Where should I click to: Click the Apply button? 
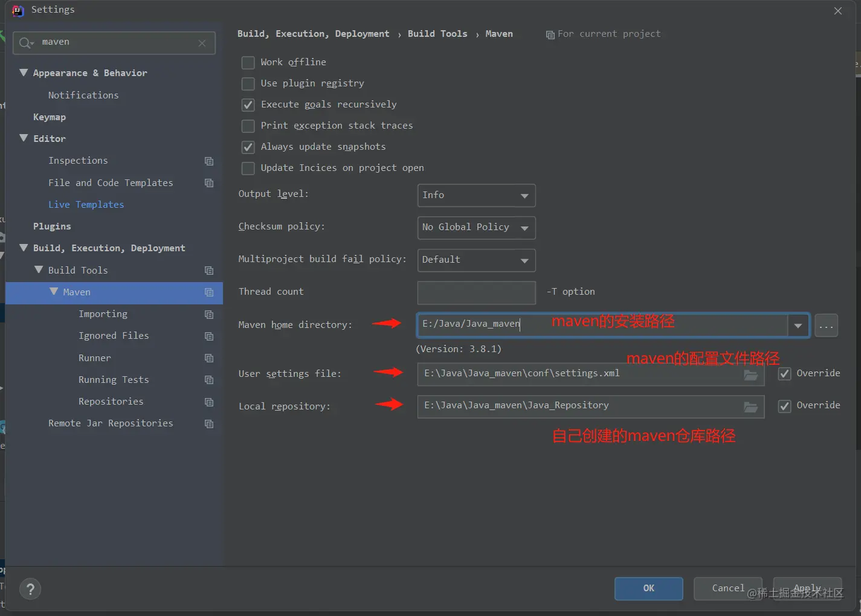tap(807, 589)
